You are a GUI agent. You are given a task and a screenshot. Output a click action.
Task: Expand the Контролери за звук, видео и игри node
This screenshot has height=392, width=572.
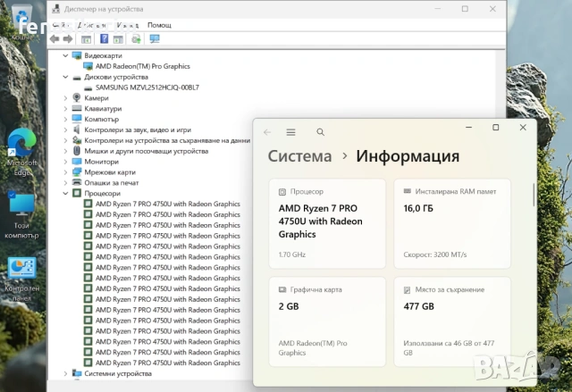click(65, 129)
